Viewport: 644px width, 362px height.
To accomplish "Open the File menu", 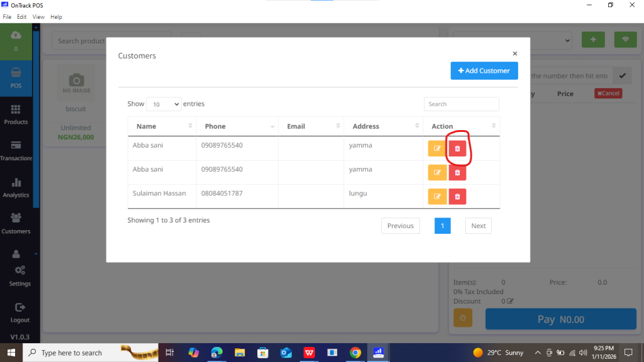I will coord(8,17).
